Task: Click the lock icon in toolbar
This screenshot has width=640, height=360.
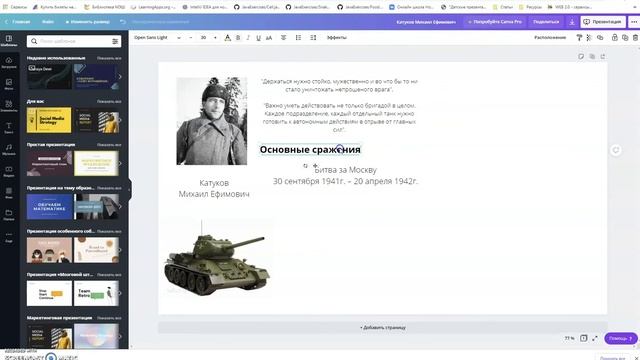Action: 614,38
